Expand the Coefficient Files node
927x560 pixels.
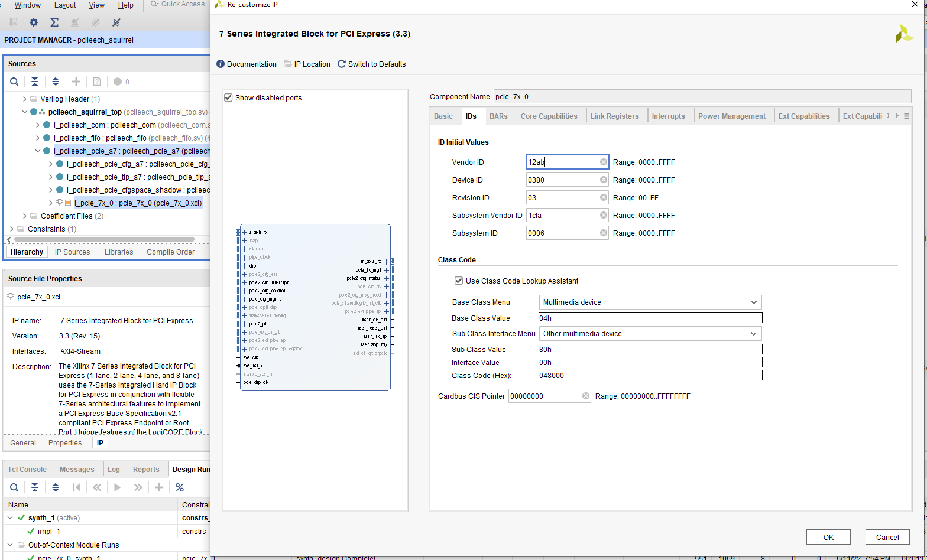(x=24, y=216)
